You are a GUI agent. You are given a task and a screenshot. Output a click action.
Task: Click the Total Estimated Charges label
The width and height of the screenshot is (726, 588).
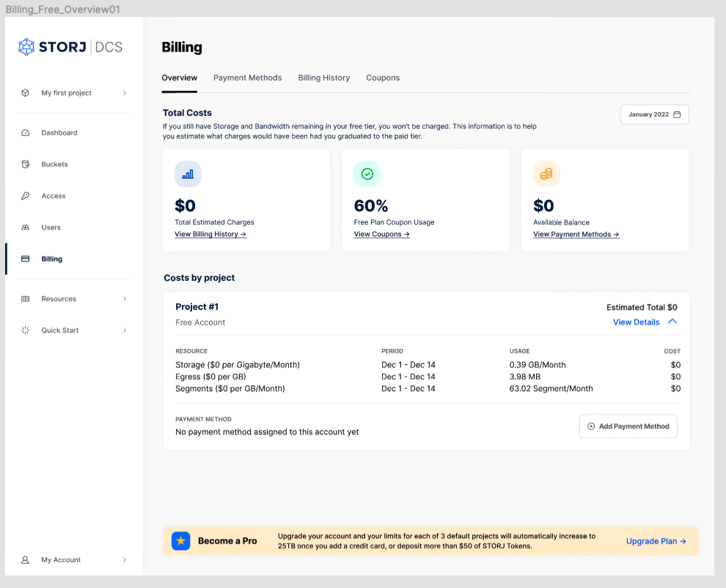(214, 222)
